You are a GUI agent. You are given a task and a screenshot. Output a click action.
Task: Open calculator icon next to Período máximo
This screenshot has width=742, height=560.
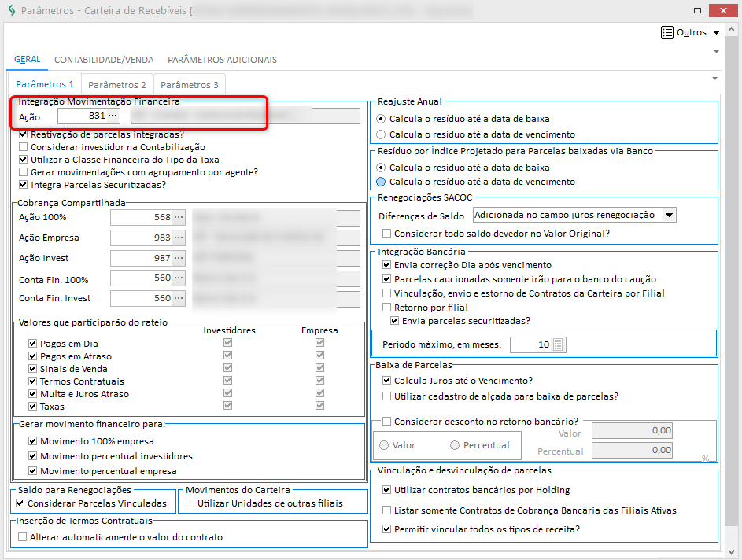(x=558, y=344)
